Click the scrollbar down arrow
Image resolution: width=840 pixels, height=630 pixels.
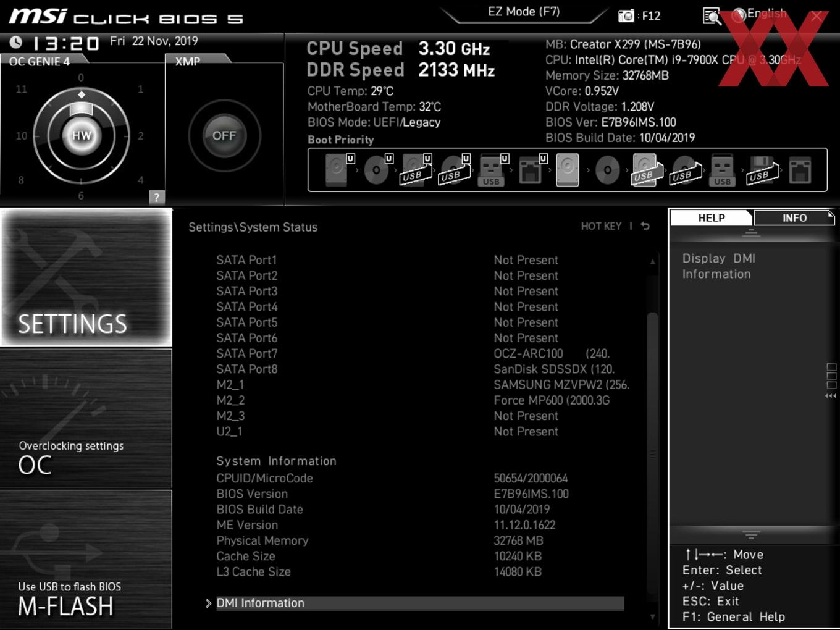pyautogui.click(x=652, y=616)
